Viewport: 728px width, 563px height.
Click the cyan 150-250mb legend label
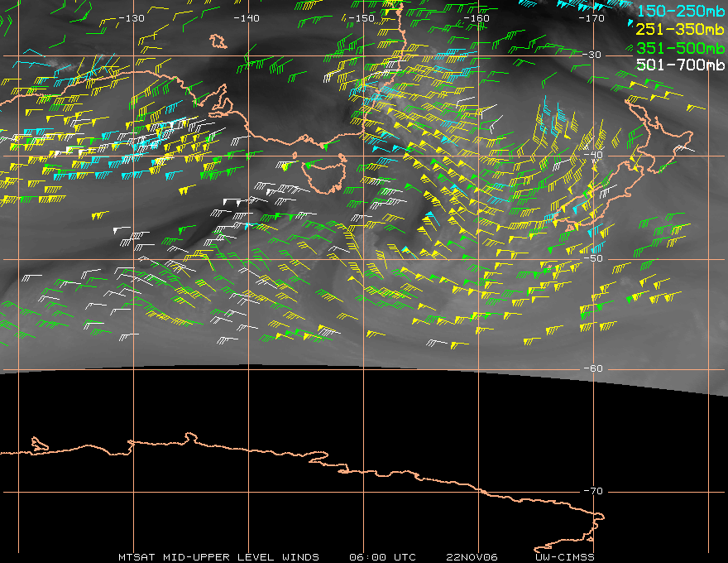(x=678, y=12)
